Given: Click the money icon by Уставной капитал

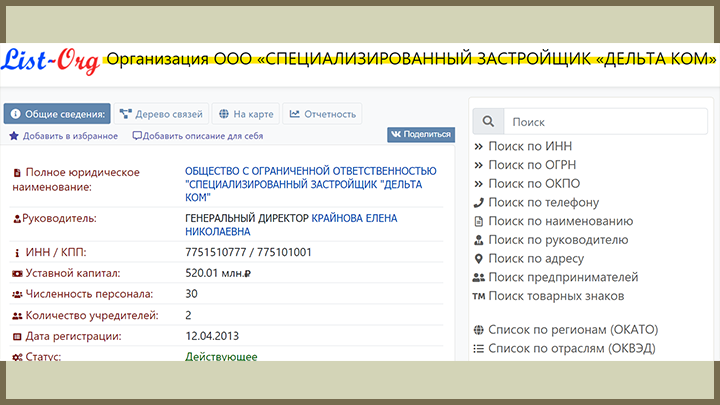Looking at the screenshot, I should point(17,274).
